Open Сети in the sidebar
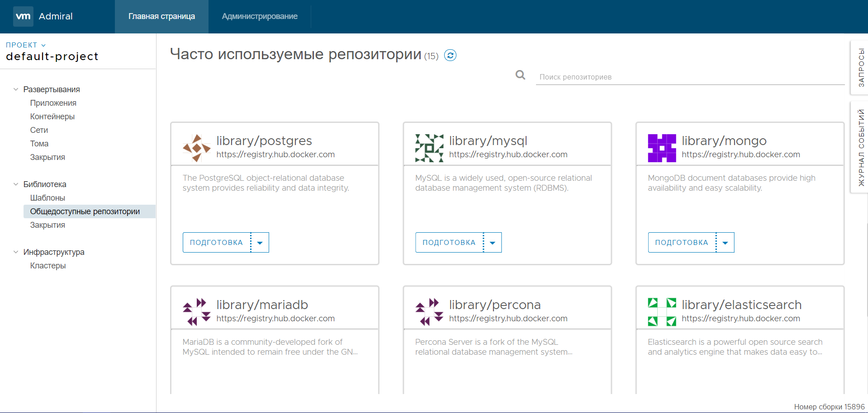The height and width of the screenshot is (413, 868). (x=39, y=130)
